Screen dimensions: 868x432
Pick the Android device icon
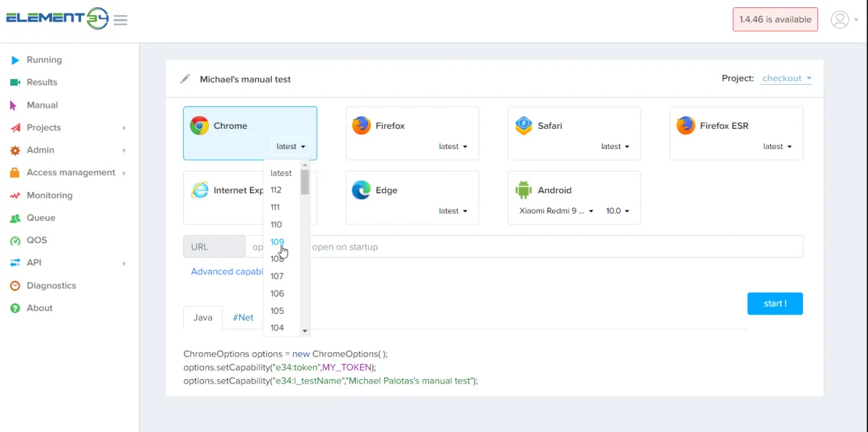point(524,190)
